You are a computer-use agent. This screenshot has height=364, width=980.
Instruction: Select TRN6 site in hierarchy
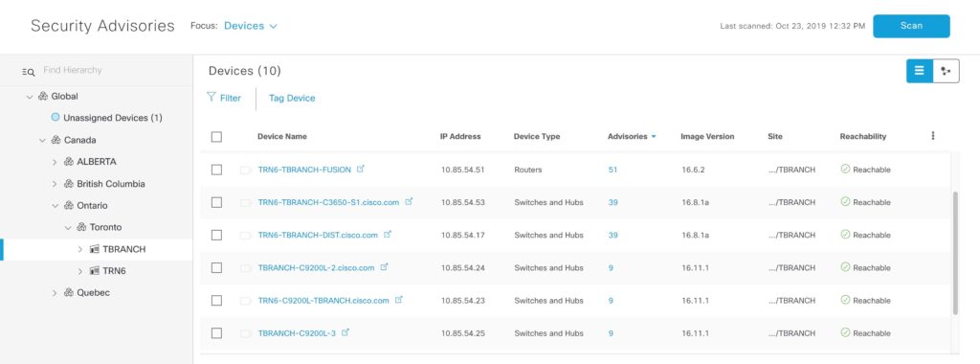[115, 271]
